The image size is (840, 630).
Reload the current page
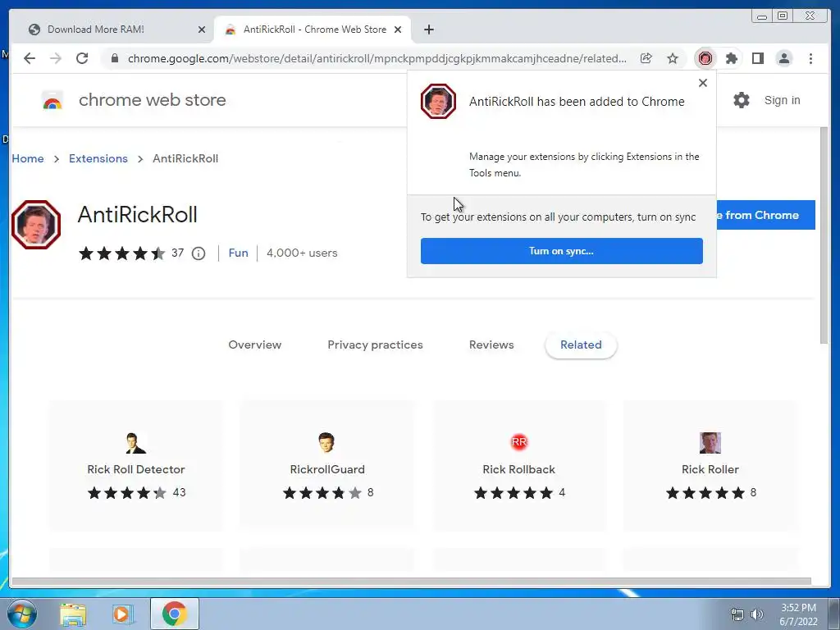[x=82, y=58]
